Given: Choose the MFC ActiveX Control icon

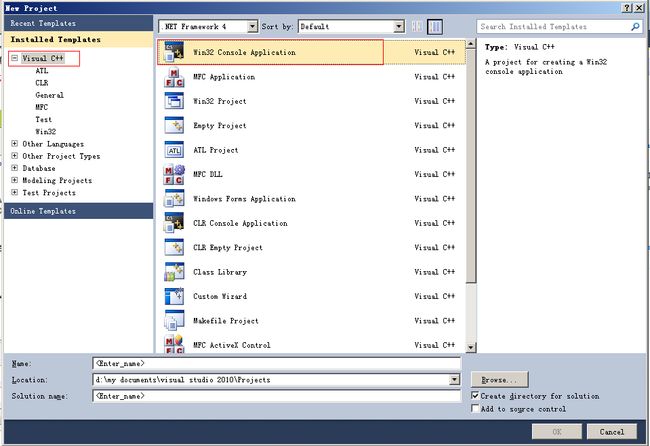Looking at the screenshot, I should (x=174, y=344).
